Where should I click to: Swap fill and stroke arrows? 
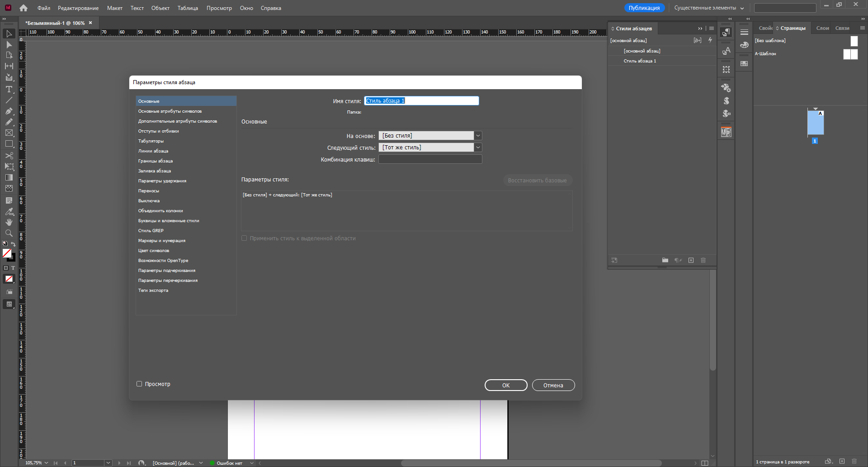13,244
